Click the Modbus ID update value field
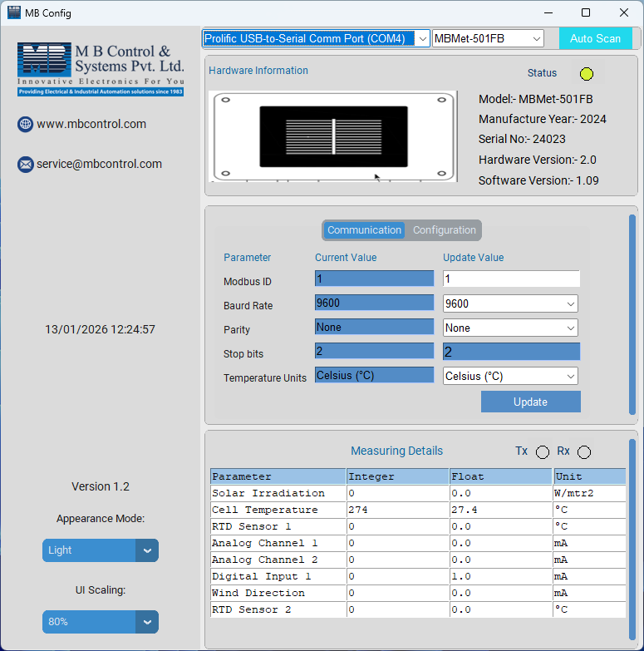The width and height of the screenshot is (644, 651). pos(511,279)
